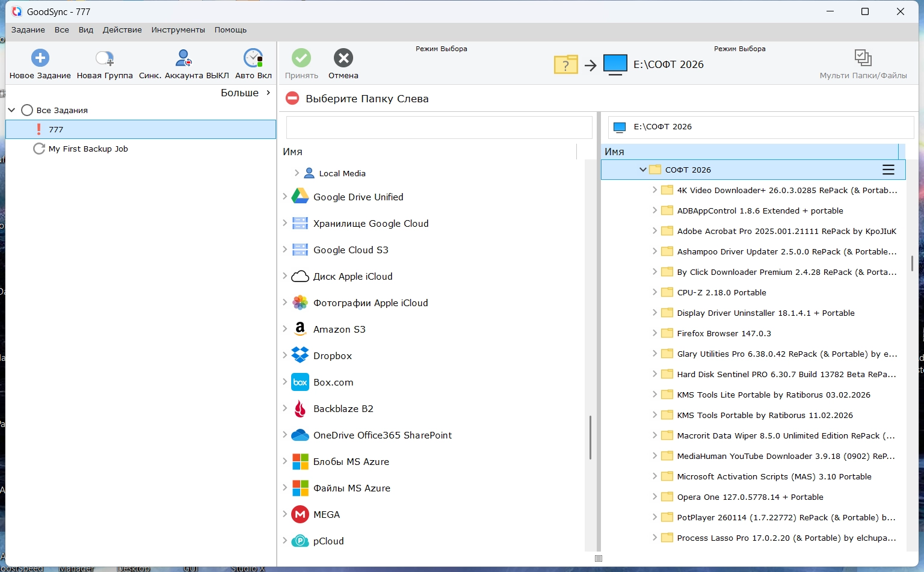
Task: Open the Инструменты menu
Action: (178, 30)
